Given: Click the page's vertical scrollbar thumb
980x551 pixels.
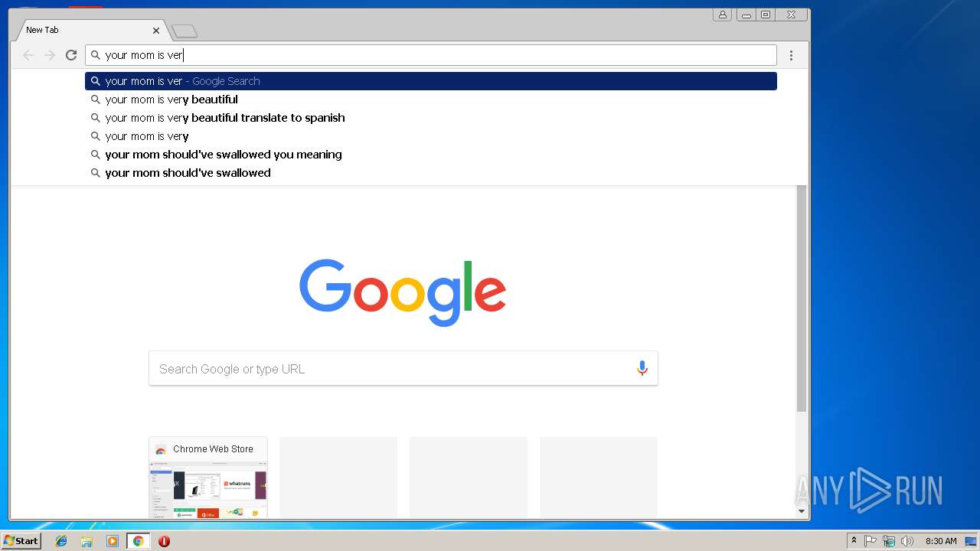Looking at the screenshot, I should click(x=802, y=298).
